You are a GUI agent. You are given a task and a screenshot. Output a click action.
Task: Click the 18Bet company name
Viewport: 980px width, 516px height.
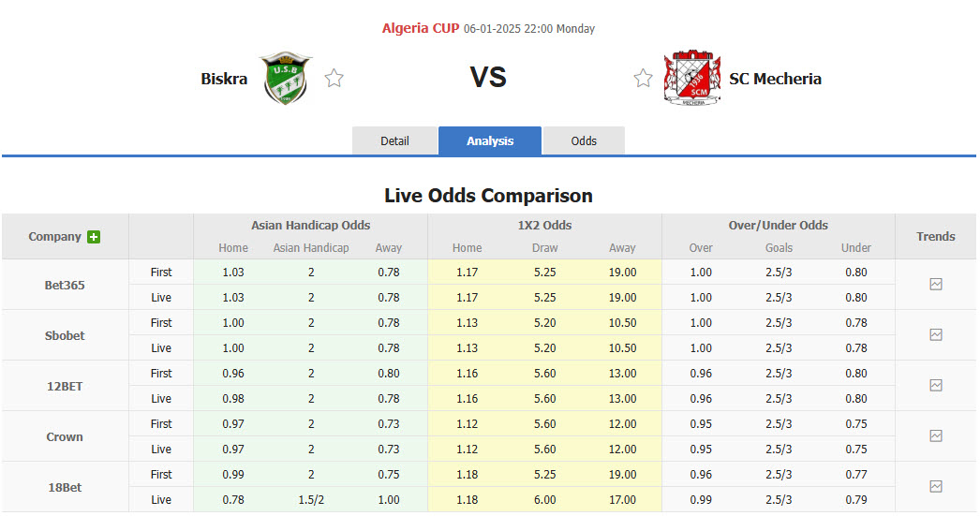[x=65, y=487]
